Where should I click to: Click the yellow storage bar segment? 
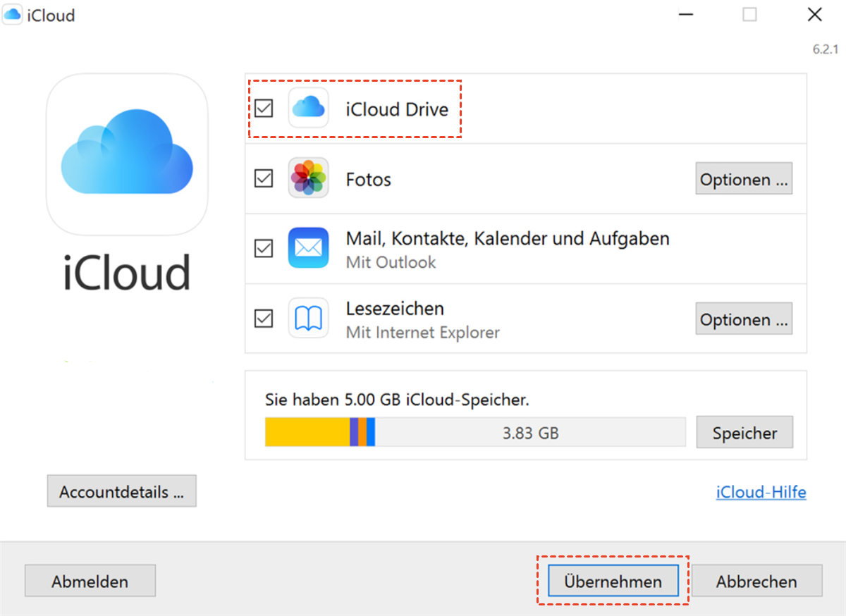click(307, 432)
